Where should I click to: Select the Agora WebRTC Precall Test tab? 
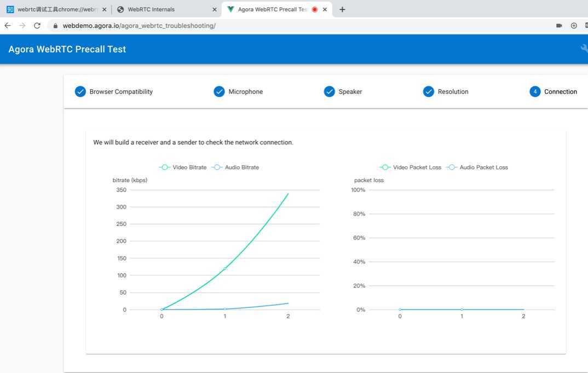(x=275, y=9)
